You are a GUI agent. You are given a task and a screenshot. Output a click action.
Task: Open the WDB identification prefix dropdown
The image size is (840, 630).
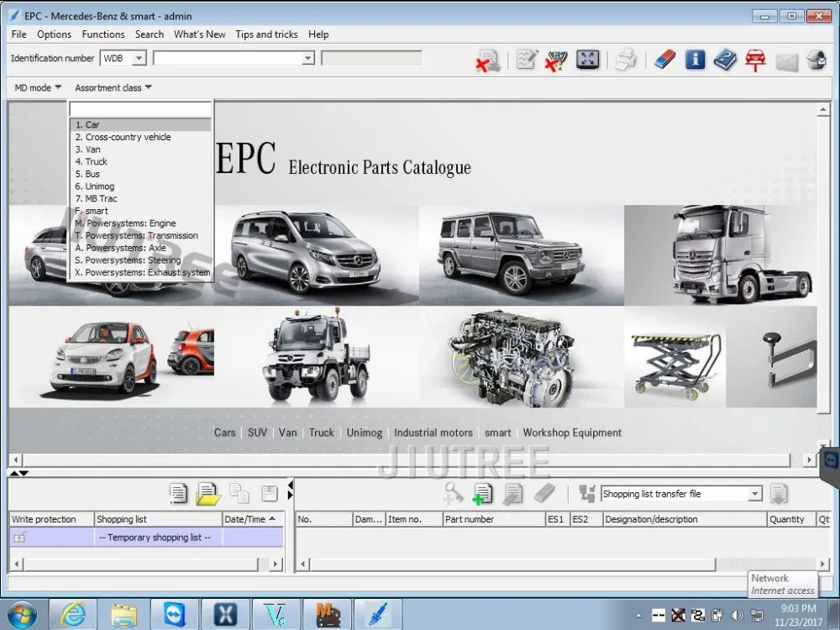click(x=139, y=59)
